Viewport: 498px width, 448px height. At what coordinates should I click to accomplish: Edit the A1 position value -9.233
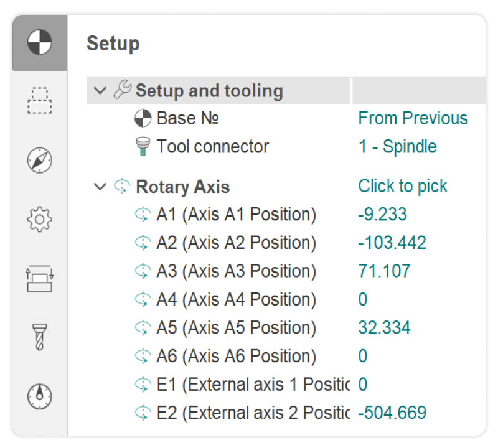pos(382,215)
